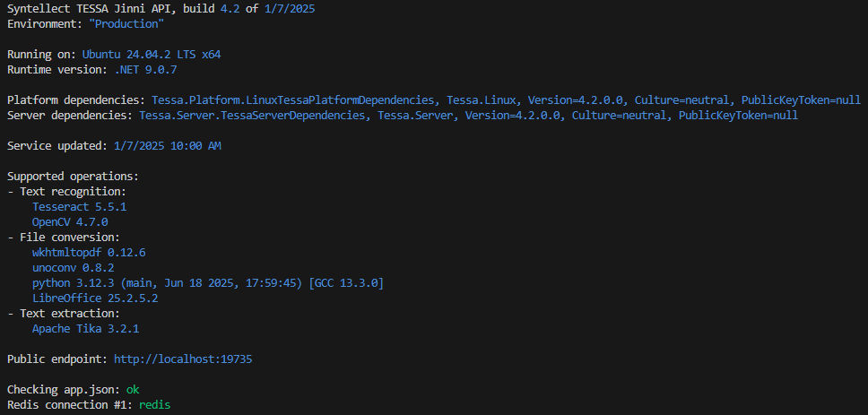Click the python 3.12.3 version line
This screenshot has height=415, width=868.
click(207, 283)
